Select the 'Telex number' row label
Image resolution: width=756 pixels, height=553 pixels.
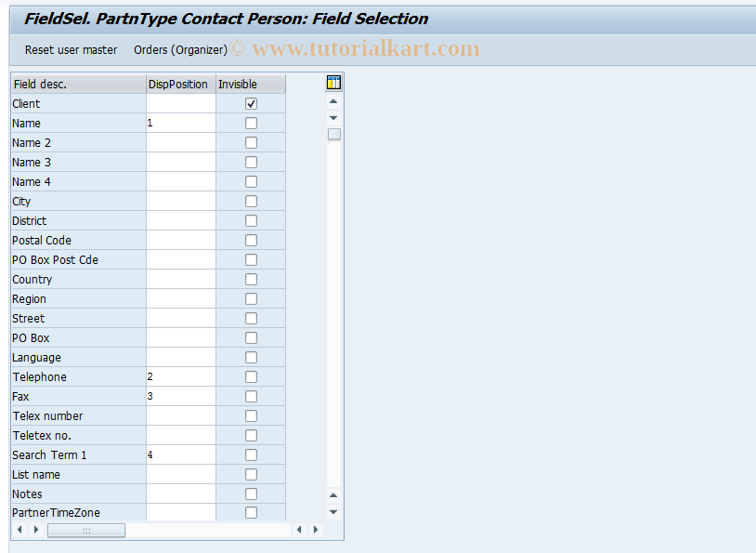(47, 416)
